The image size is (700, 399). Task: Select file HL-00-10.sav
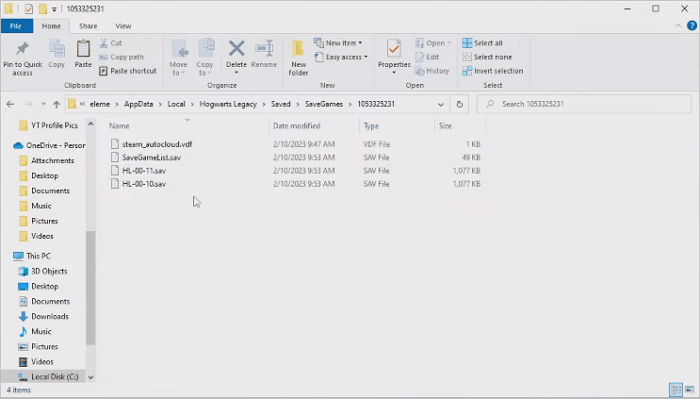[144, 184]
